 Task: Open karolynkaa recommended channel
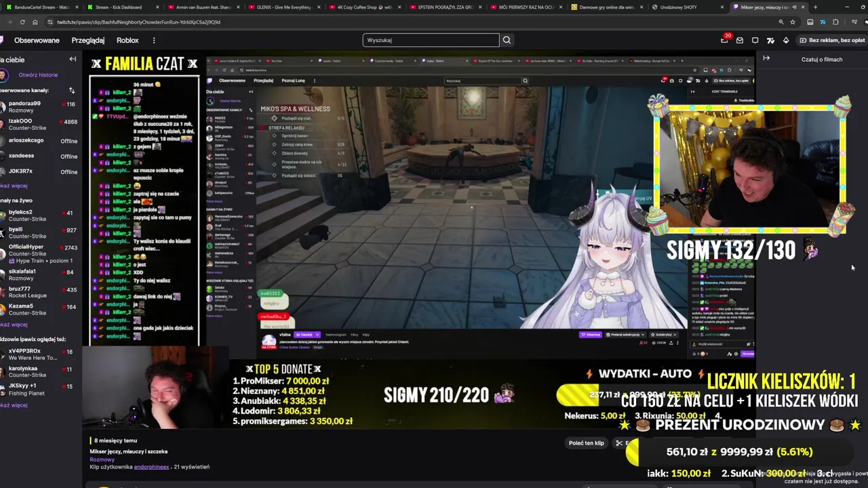[41, 372]
